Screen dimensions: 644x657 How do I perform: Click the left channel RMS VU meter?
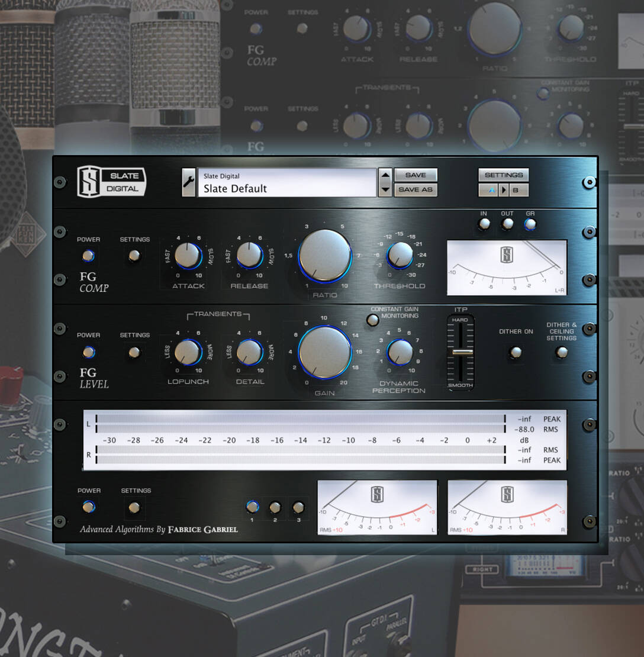[377, 507]
